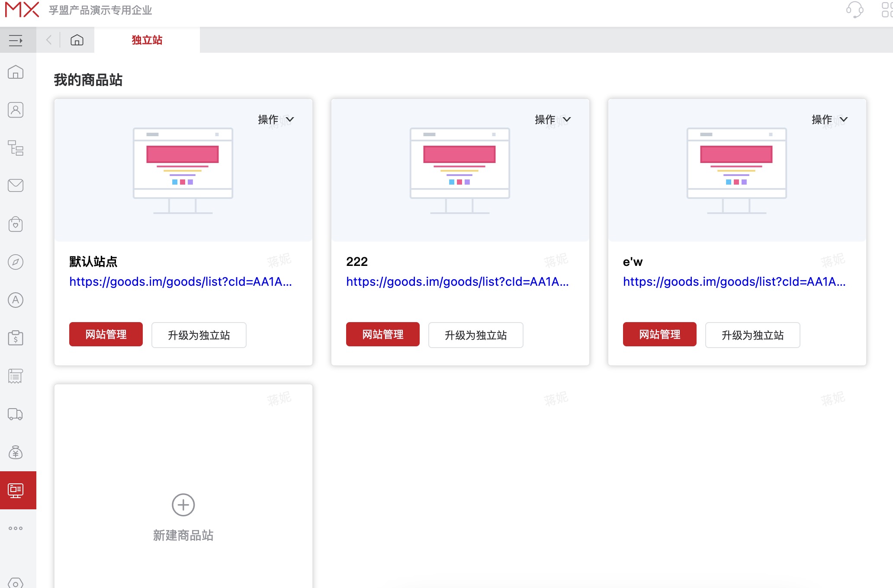This screenshot has width=893, height=588.
Task: Open the customer service headset icon
Action: pos(856,11)
